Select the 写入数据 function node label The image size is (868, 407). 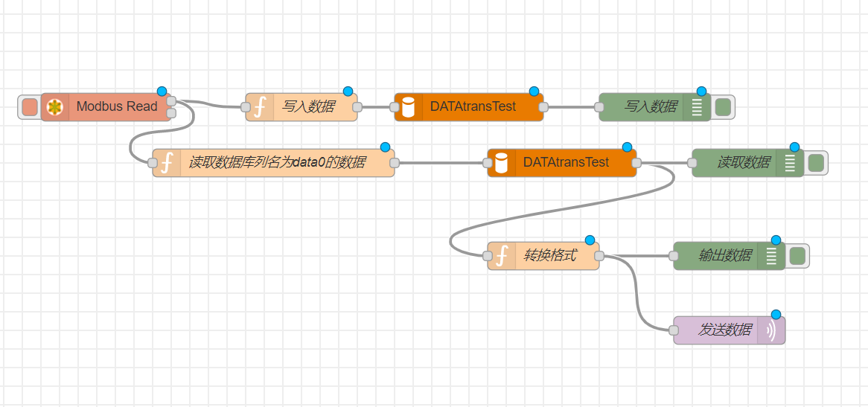(x=307, y=106)
